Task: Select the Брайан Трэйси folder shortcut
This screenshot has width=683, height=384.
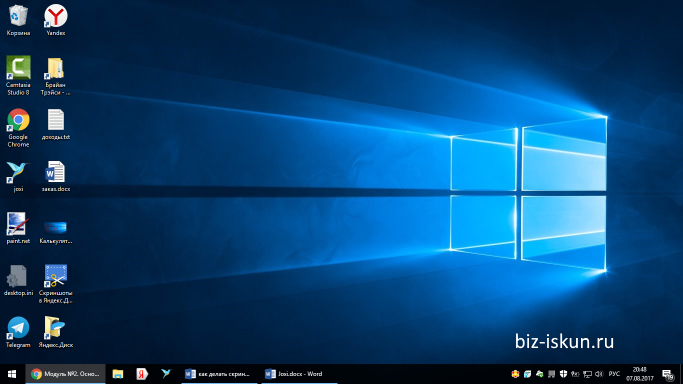Action: point(55,76)
